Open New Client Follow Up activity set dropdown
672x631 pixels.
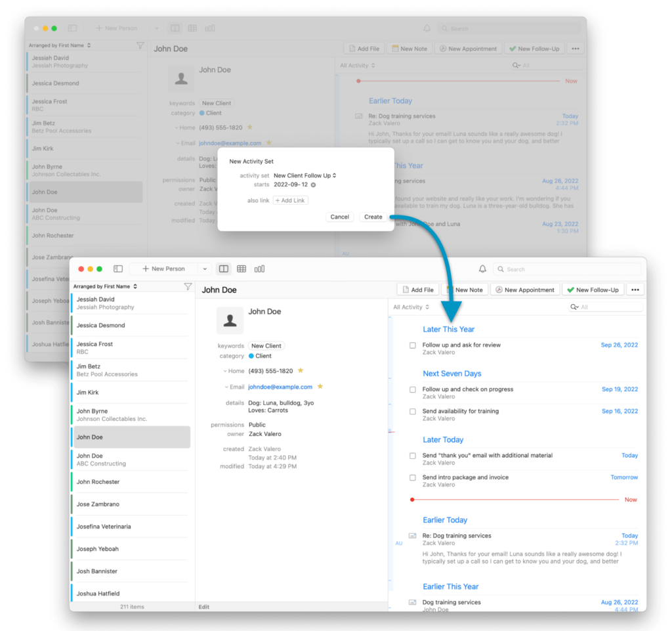[304, 176]
